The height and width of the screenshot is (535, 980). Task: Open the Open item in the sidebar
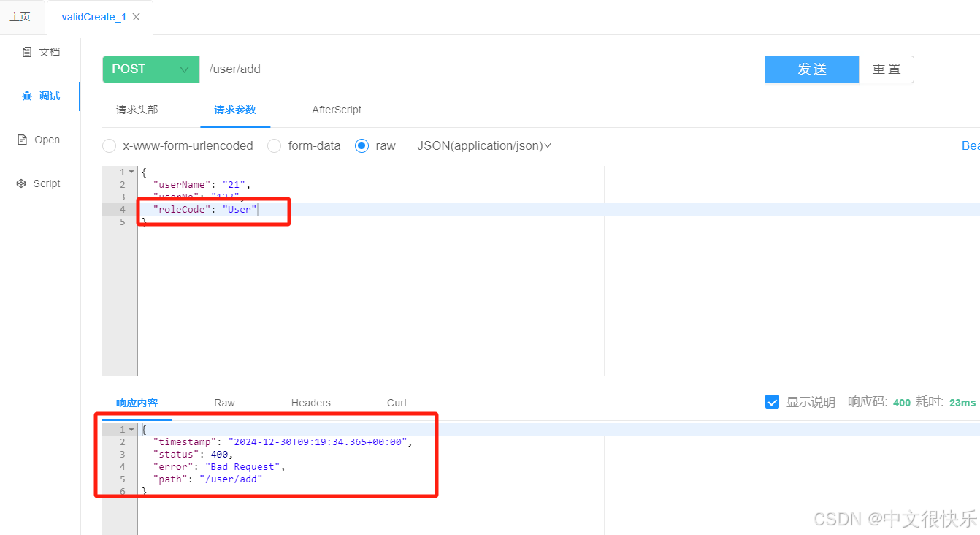click(39, 140)
